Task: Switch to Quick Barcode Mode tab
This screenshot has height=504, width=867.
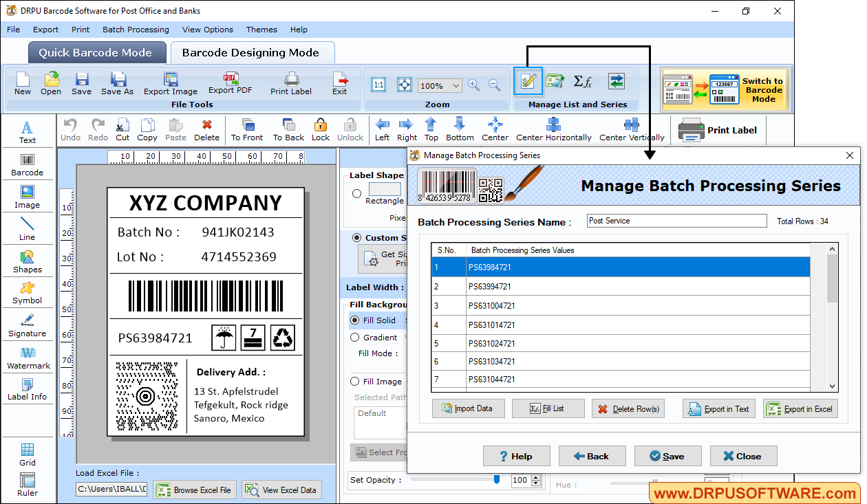Action: coord(96,52)
